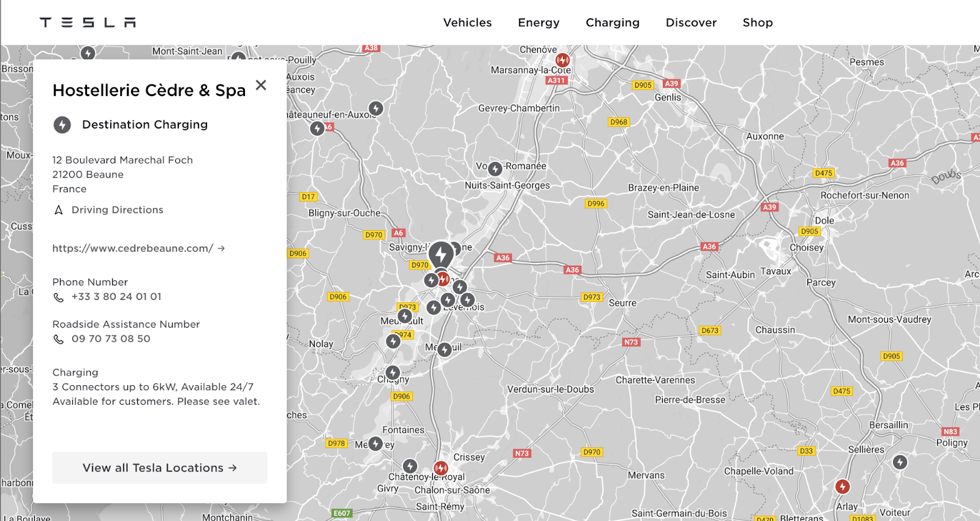980x521 pixels.
Task: Open the Charging menu
Action: click(612, 23)
